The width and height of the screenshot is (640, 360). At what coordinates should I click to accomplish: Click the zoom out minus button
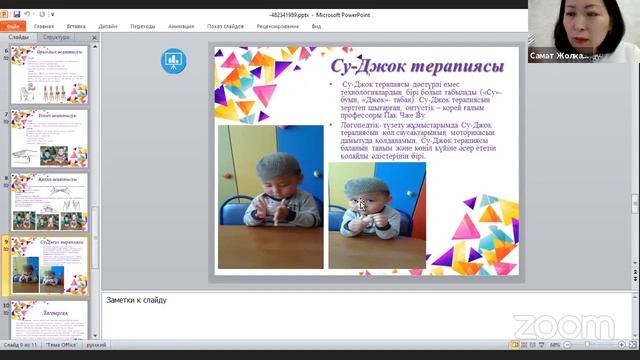tap(567, 345)
